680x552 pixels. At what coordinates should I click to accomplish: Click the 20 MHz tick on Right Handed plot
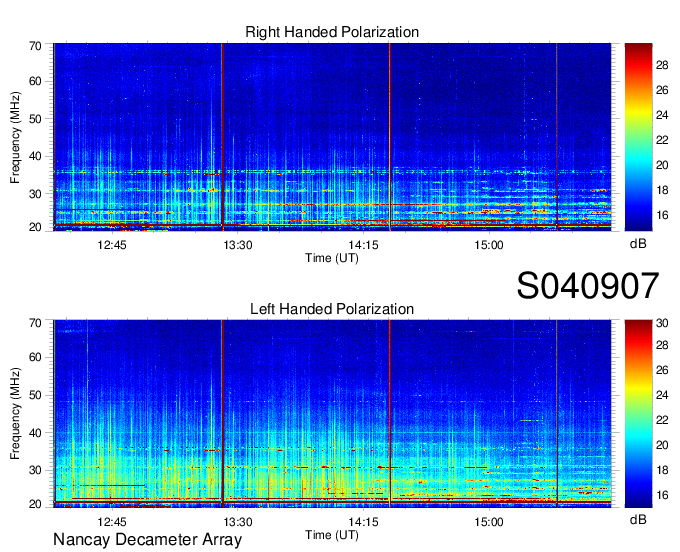click(x=35, y=227)
